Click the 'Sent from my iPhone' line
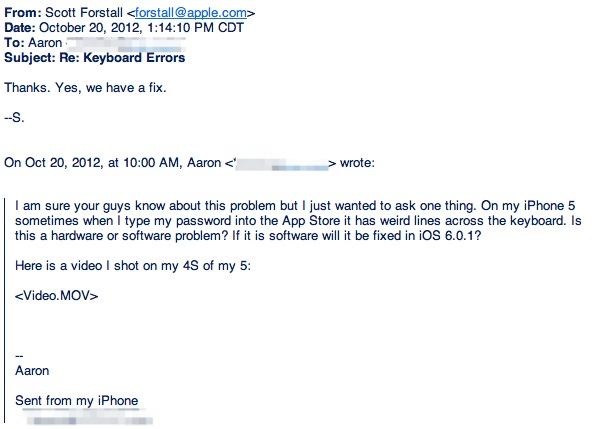This screenshot has width=593, height=429. 77,401
